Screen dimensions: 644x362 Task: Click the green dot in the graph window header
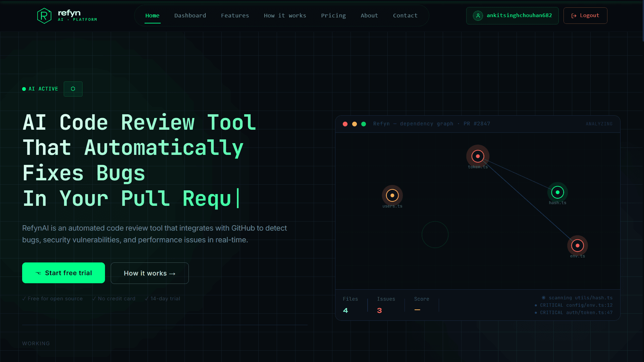(x=364, y=124)
